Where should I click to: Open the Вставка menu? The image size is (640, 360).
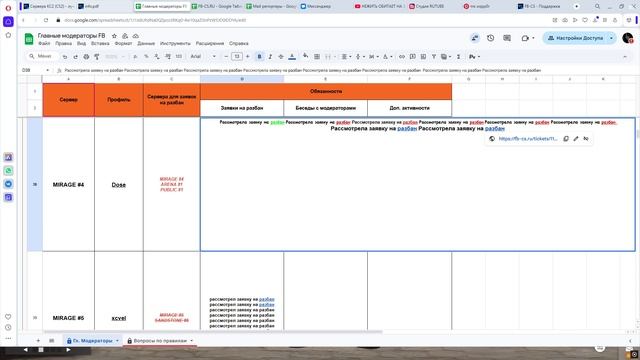[x=100, y=43]
